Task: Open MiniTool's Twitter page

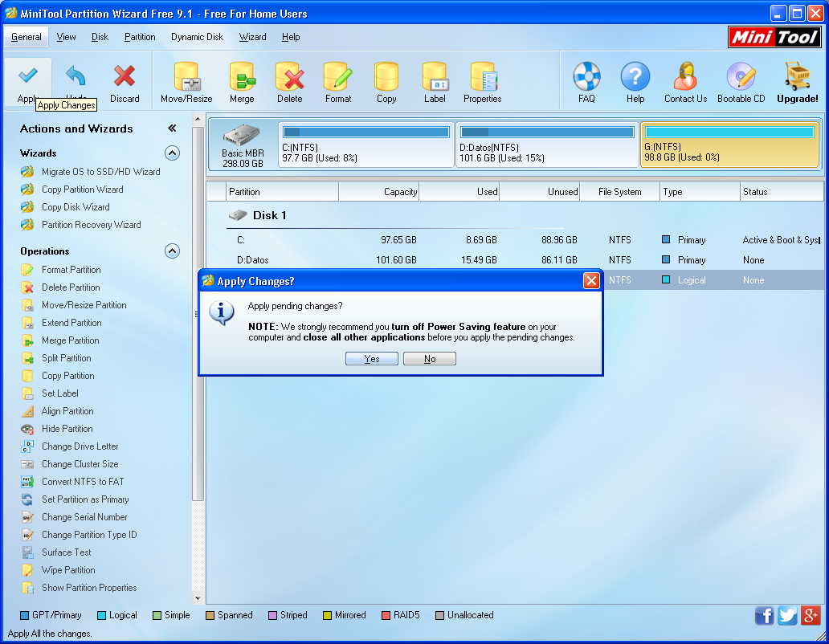Action: click(x=787, y=615)
